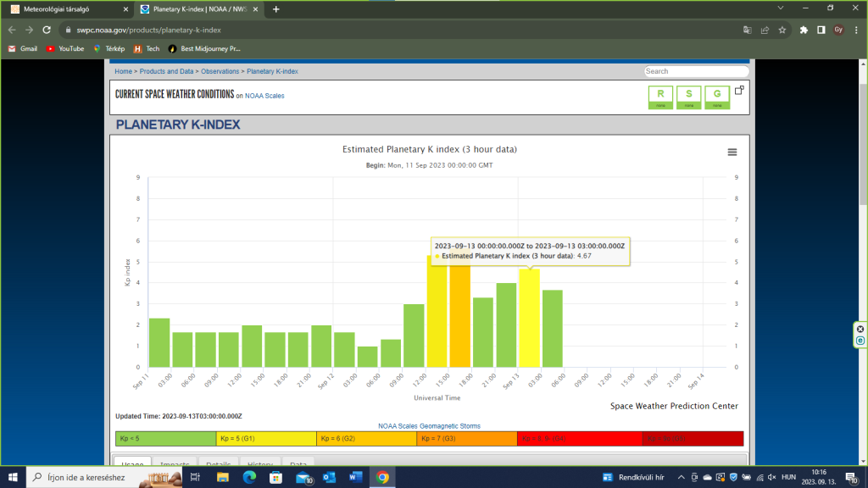Open the Chrome three-dot menu
Viewport: 868px width, 488px height.
click(x=856, y=30)
